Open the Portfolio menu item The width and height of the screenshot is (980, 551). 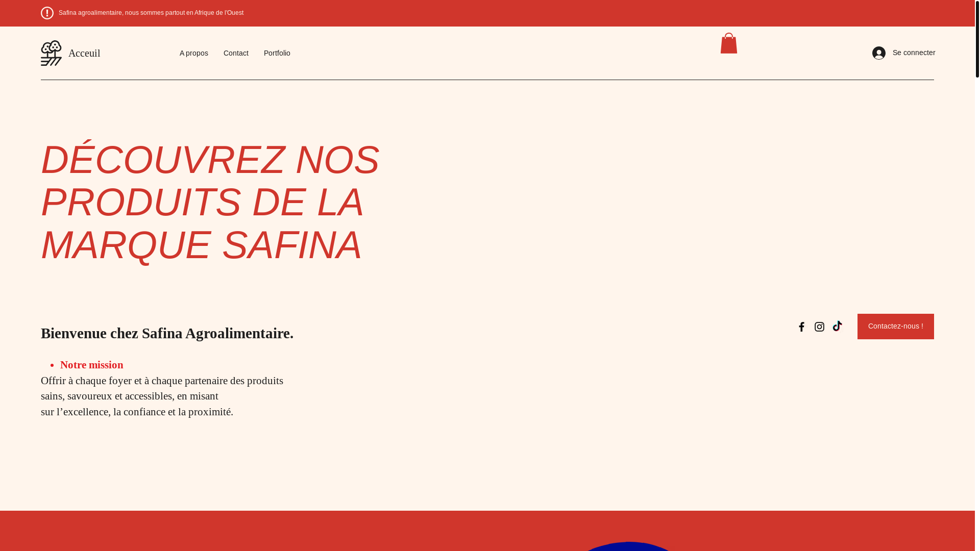(x=277, y=53)
